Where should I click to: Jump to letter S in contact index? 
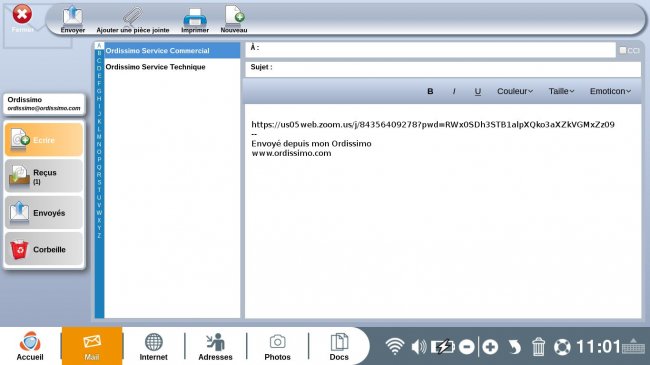point(99,182)
